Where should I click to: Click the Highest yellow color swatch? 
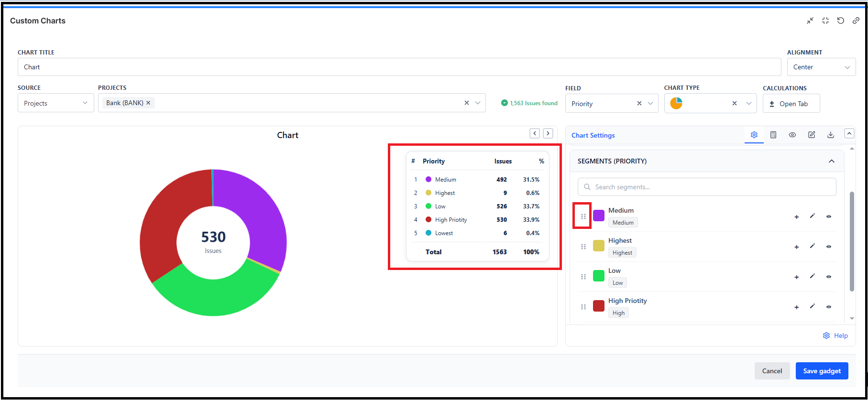[599, 246]
